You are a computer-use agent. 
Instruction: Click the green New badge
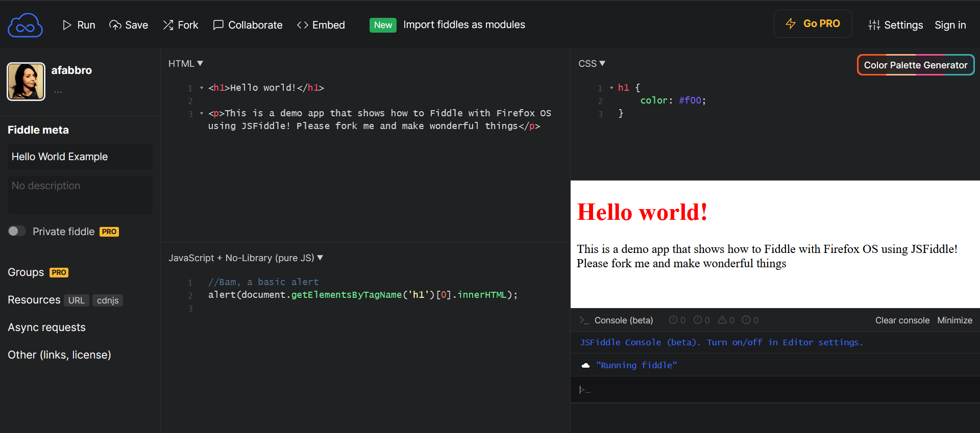(x=383, y=25)
